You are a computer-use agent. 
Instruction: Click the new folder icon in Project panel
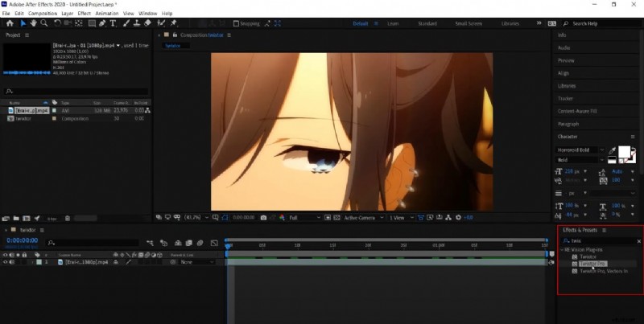tap(16, 219)
